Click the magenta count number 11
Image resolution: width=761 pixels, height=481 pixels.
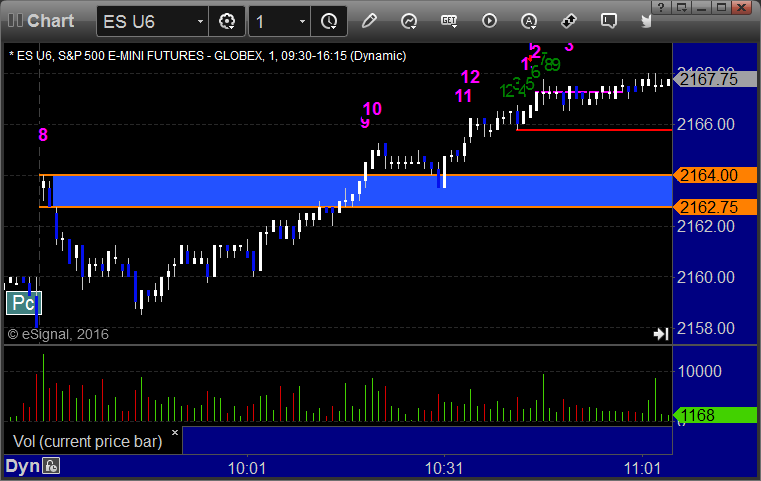click(463, 96)
